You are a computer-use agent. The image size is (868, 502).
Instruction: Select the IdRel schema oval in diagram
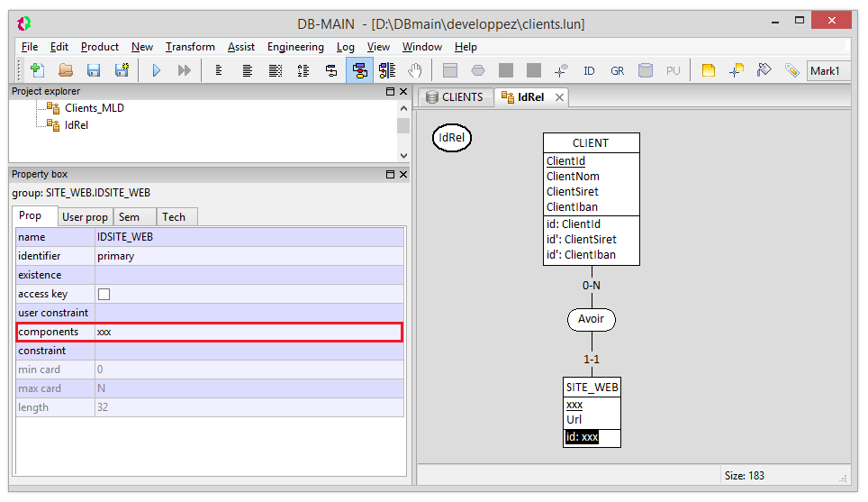tap(452, 137)
